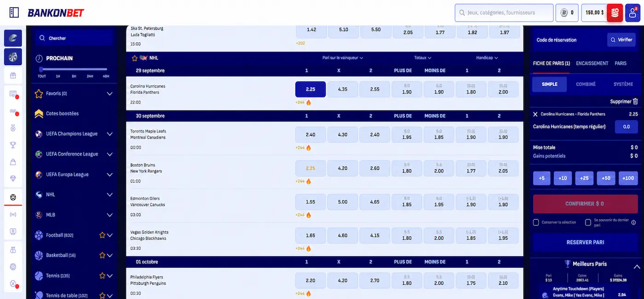The width and height of the screenshot is (644, 299).
Task: Add +25 to the stake
Action: coord(584,178)
